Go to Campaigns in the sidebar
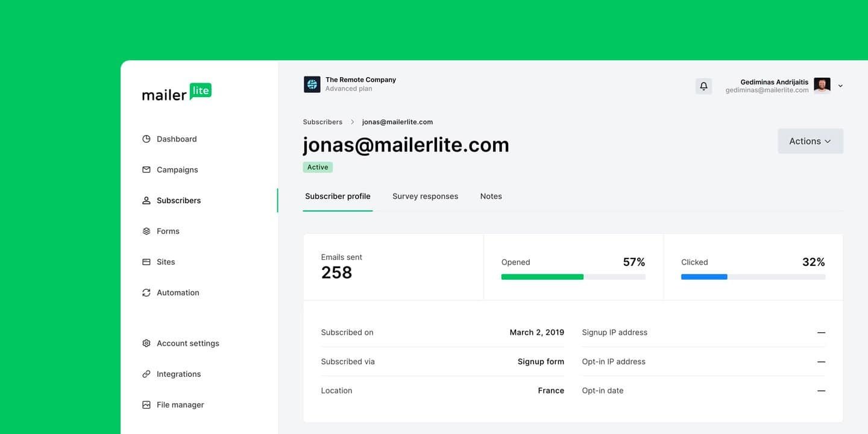This screenshot has width=868, height=434. pos(177,169)
